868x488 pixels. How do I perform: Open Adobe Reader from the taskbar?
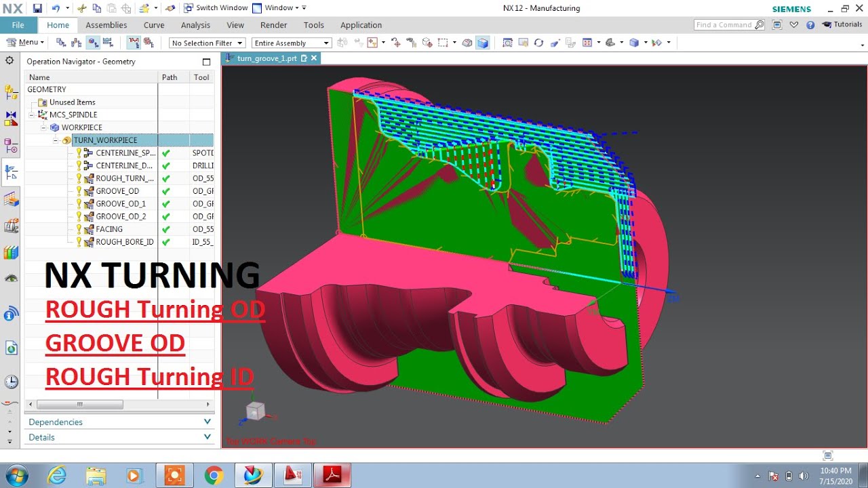point(332,476)
